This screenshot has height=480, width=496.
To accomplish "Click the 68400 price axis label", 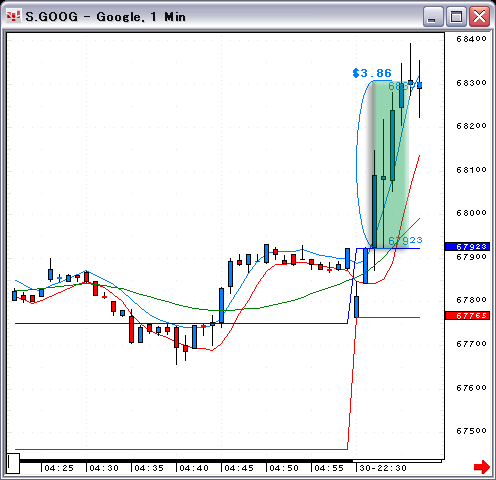I will coord(471,39).
